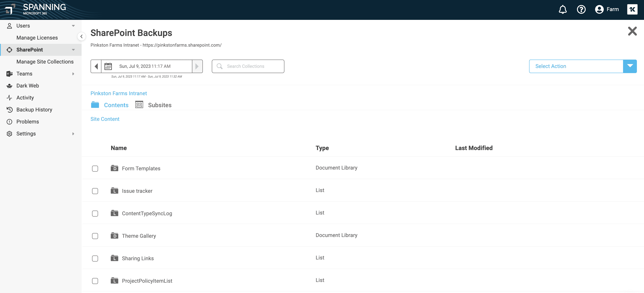Expand the Teams submenu arrow
This screenshot has height=293, width=644.
73,74
